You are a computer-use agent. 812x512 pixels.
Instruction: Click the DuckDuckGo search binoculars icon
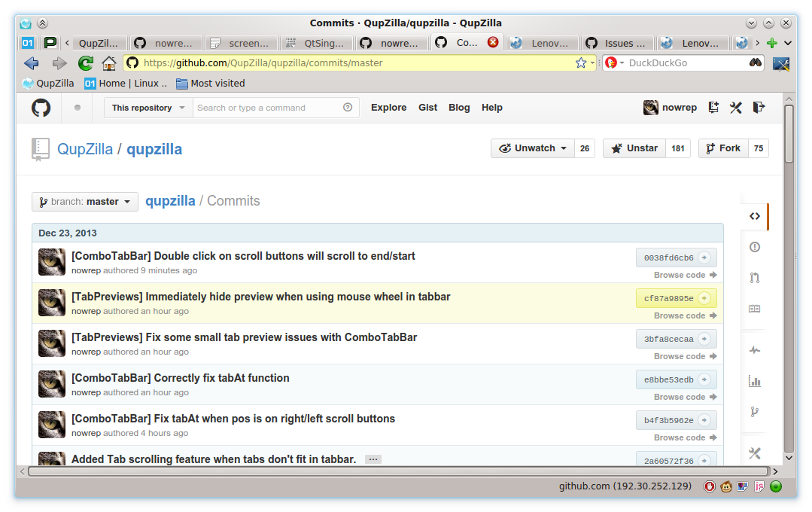755,62
